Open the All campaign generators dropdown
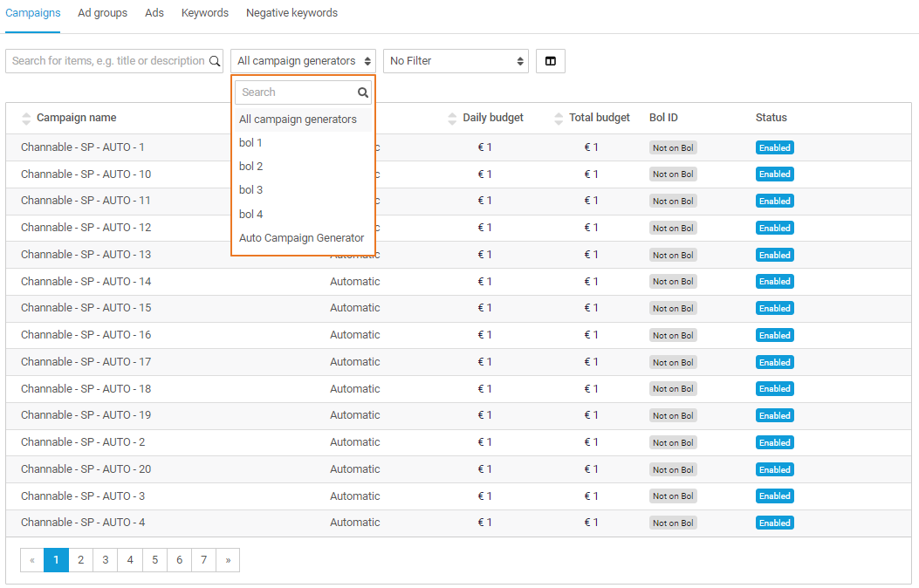The width and height of the screenshot is (919, 588). 304,61
